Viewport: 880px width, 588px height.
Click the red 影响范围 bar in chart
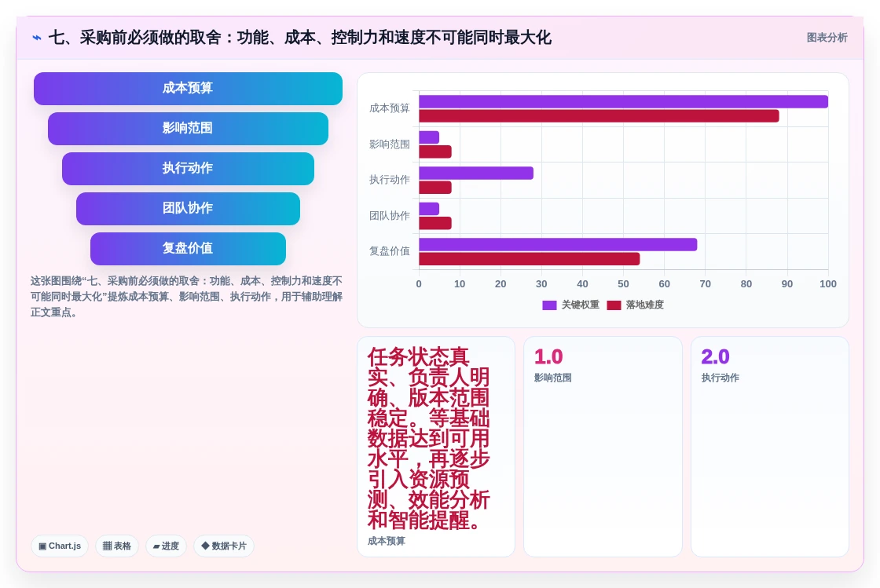coord(435,152)
